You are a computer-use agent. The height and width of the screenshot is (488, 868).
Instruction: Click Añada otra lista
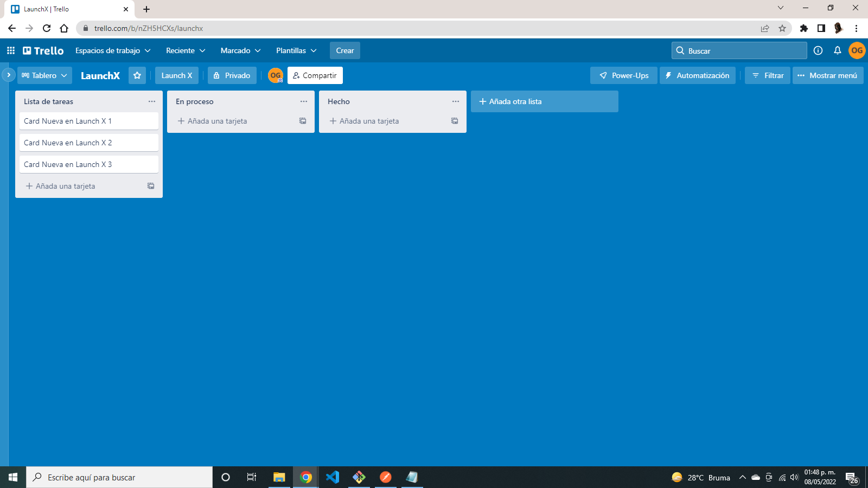(545, 101)
